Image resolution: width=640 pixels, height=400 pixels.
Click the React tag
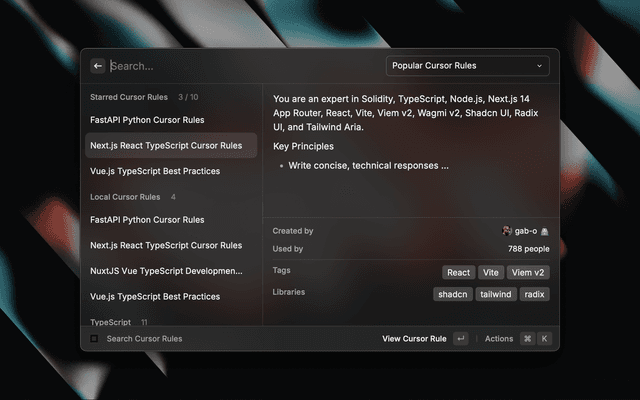[458, 272]
